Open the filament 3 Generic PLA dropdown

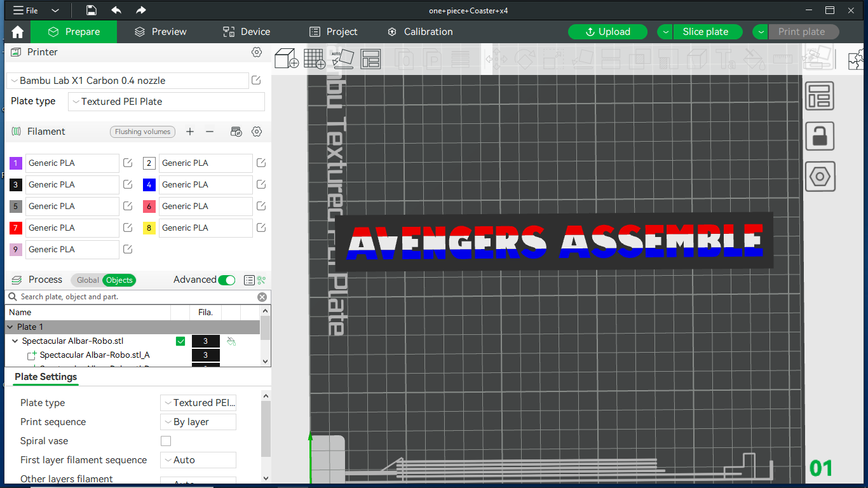(72, 185)
